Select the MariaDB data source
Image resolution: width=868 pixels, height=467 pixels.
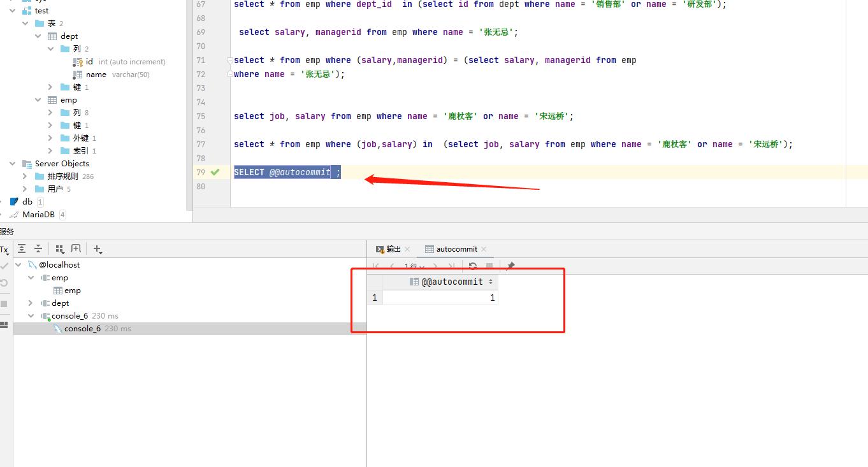click(38, 215)
